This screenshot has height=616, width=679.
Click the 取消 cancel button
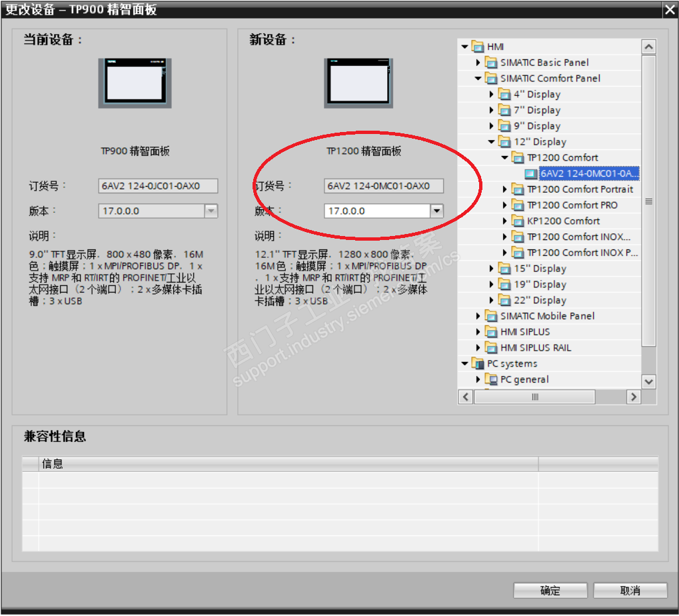630,591
